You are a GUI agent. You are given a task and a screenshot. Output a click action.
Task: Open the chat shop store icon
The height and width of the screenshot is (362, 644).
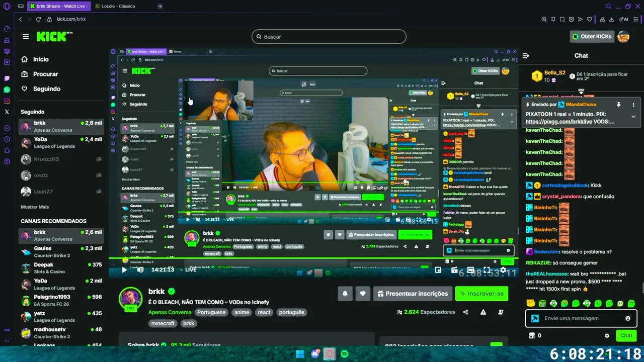[x=531, y=335]
